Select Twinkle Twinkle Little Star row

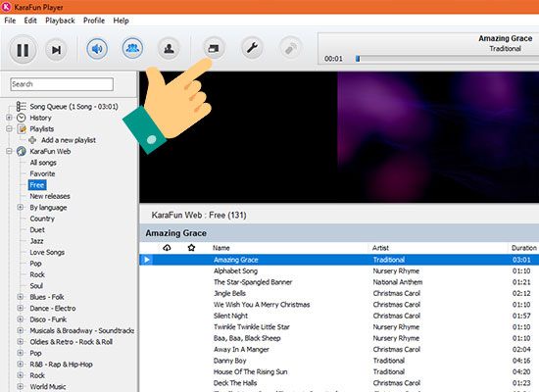[339, 327]
